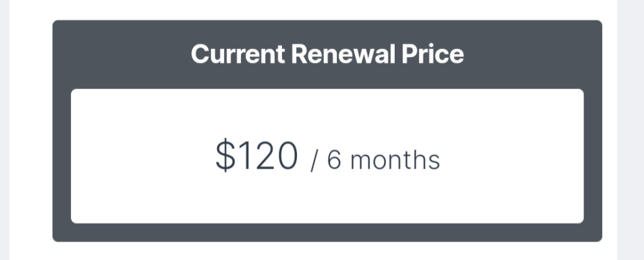Click dark card right edge beside price box
This screenshot has width=644, height=260.
click(x=593, y=156)
